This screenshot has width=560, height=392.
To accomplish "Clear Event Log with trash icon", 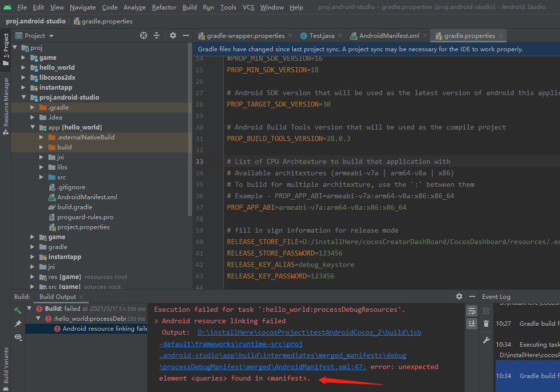I will click(x=486, y=324).
